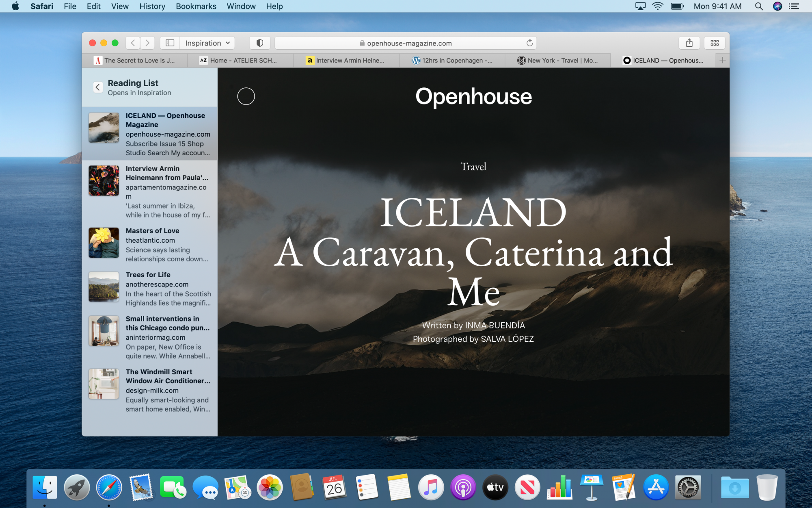Toggle the sidebar with the toolbar button
Image resolution: width=812 pixels, height=508 pixels.
(170, 43)
